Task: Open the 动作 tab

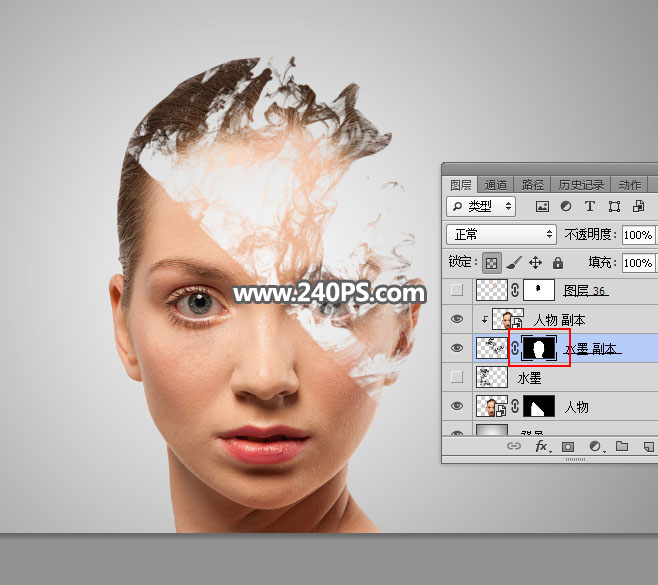Action: click(630, 185)
